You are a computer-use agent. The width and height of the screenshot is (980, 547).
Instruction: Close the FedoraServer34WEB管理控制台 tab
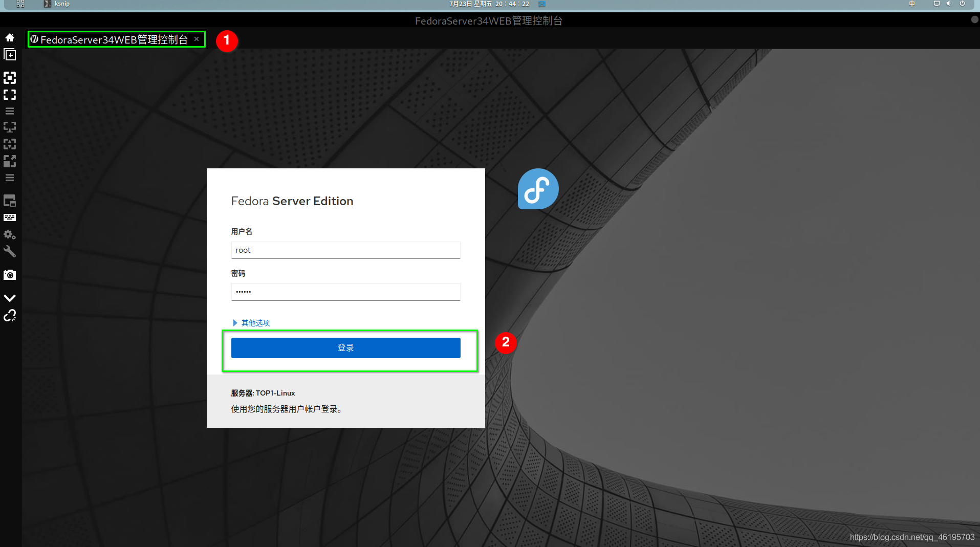point(197,39)
